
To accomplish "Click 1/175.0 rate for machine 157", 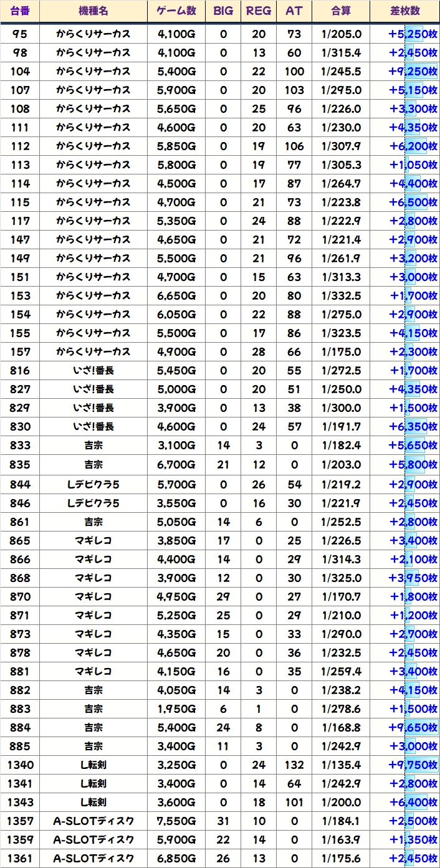I will click(x=341, y=351).
